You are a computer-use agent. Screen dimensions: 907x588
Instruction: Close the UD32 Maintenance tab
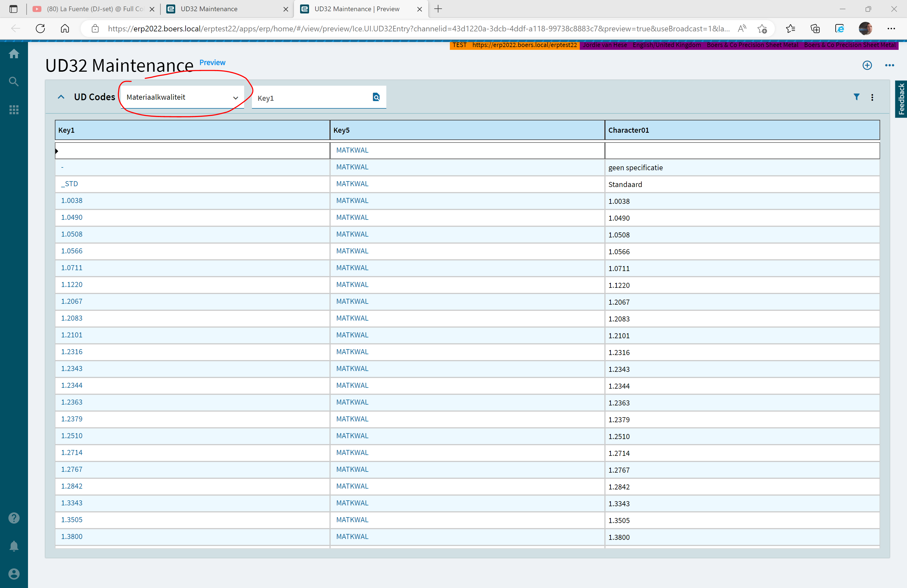(286, 9)
